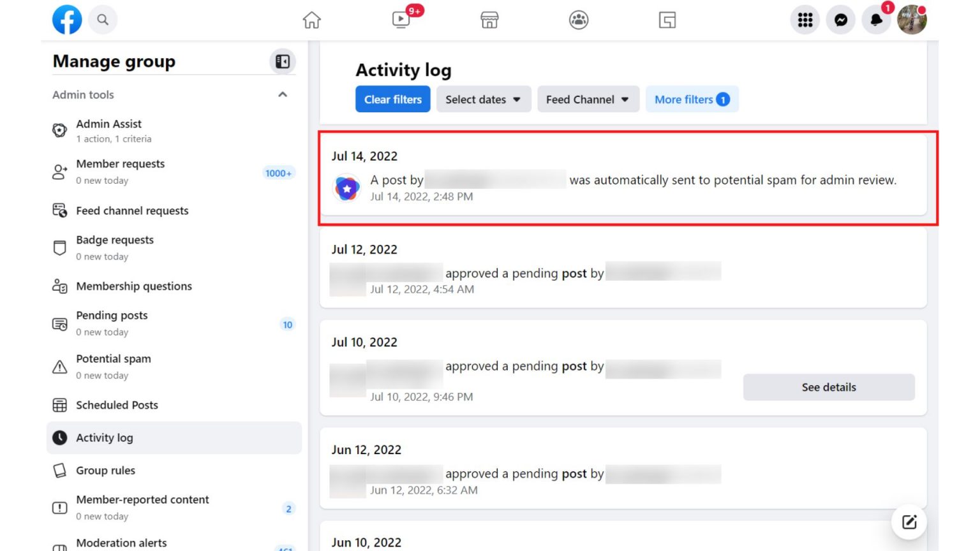Click the Clear filters button

click(x=392, y=99)
